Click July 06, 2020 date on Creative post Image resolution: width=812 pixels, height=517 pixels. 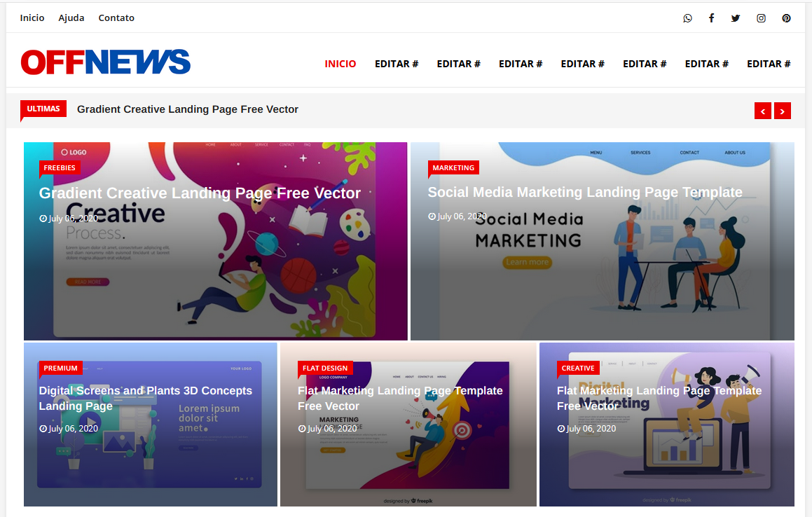586,429
